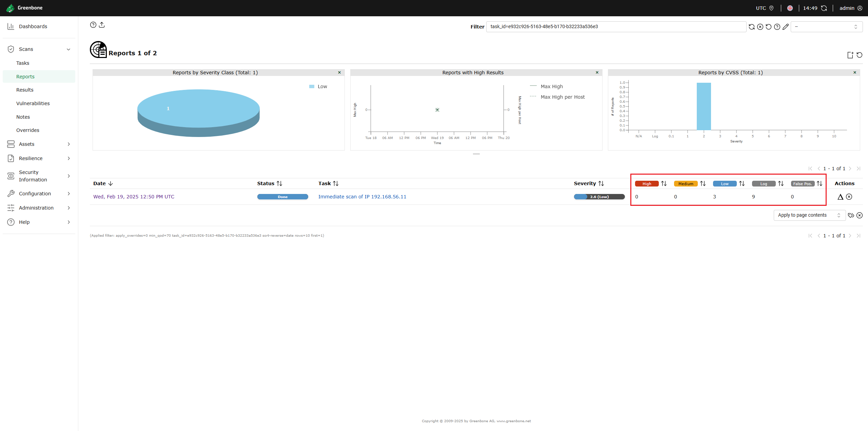Click the upload report icon
Screen dimensions: 868x431
pos(102,25)
